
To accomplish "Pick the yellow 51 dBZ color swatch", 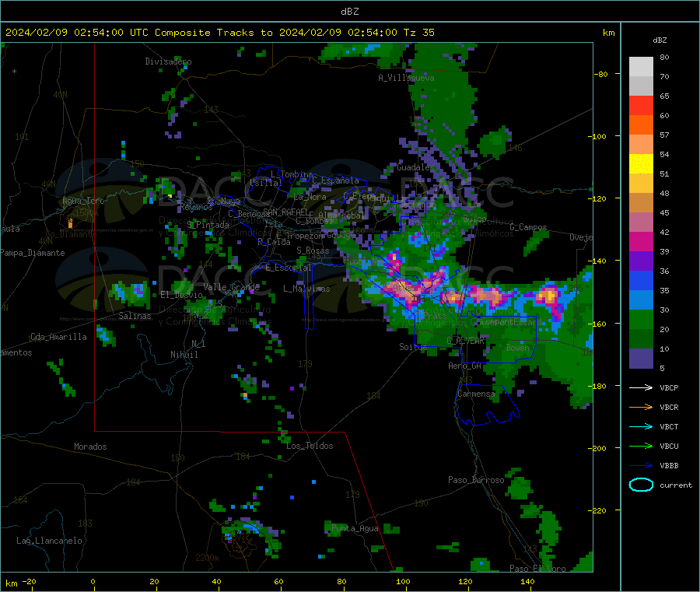I will [641, 164].
